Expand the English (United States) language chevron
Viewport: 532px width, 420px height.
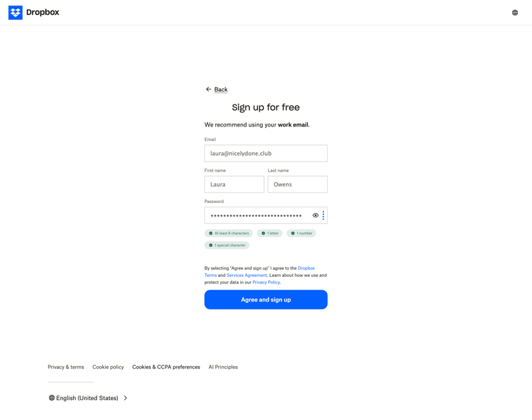tap(125, 397)
